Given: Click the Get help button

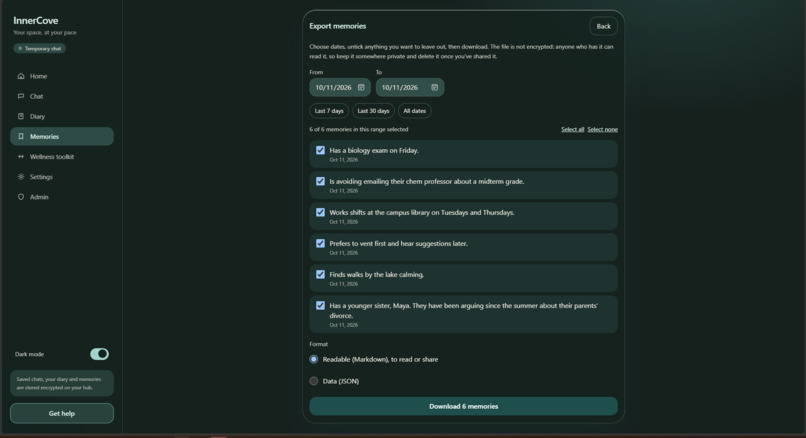Looking at the screenshot, I should [x=62, y=413].
